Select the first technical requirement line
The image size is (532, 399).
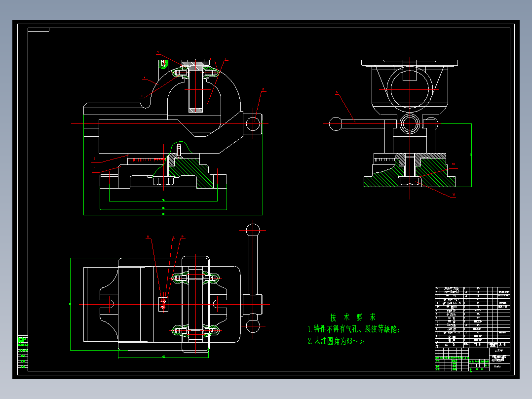coord(354,329)
